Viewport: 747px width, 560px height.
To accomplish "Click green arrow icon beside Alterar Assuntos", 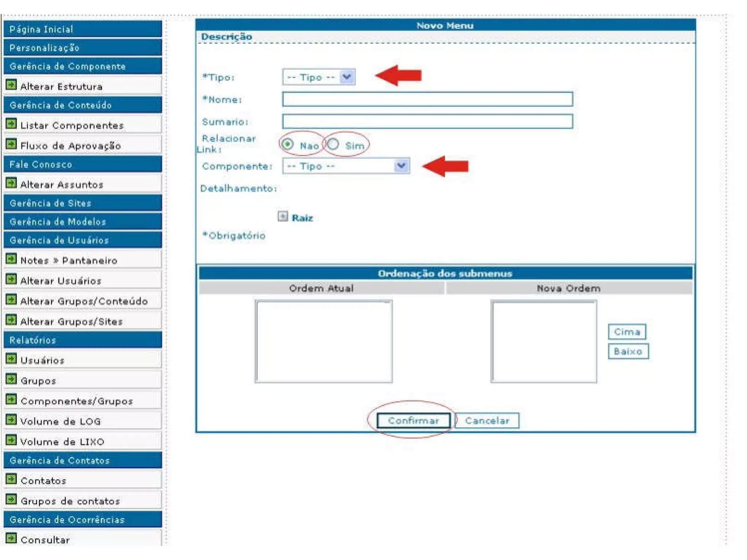I will (11, 183).
